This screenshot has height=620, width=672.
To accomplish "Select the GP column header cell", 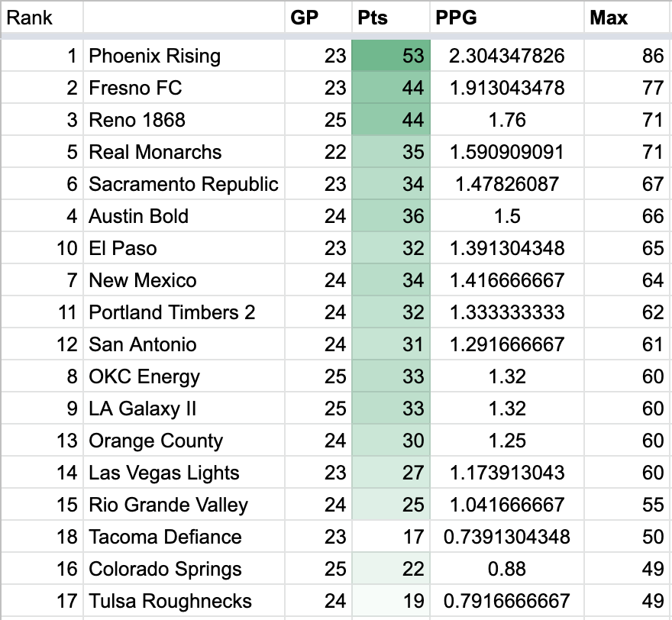I will [x=304, y=17].
